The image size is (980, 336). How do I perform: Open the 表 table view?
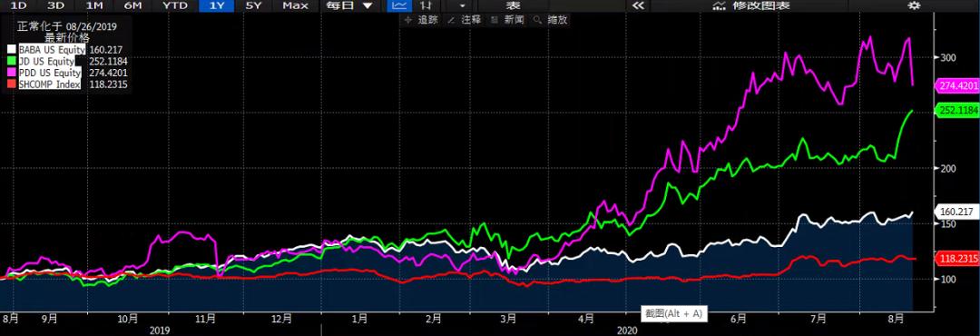coord(513,5)
